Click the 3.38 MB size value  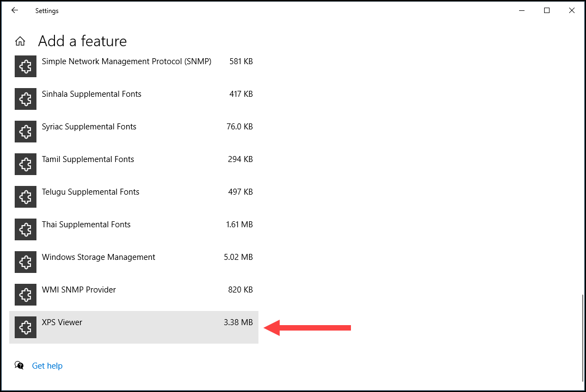(x=238, y=322)
